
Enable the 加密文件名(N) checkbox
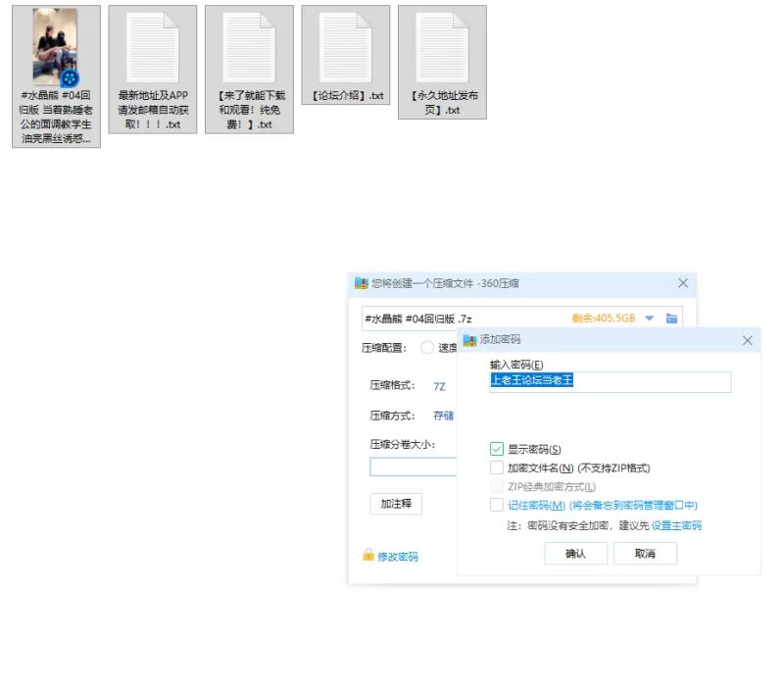[497, 467]
